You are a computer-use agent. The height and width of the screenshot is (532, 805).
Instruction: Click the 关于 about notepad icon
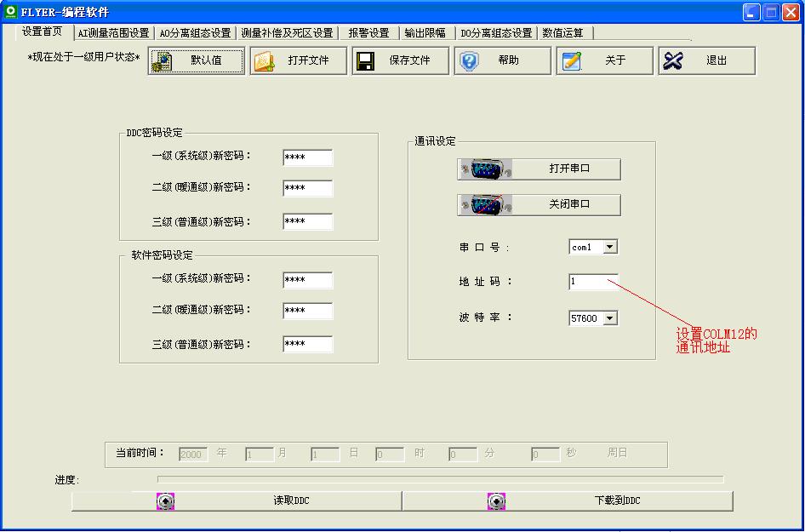572,61
